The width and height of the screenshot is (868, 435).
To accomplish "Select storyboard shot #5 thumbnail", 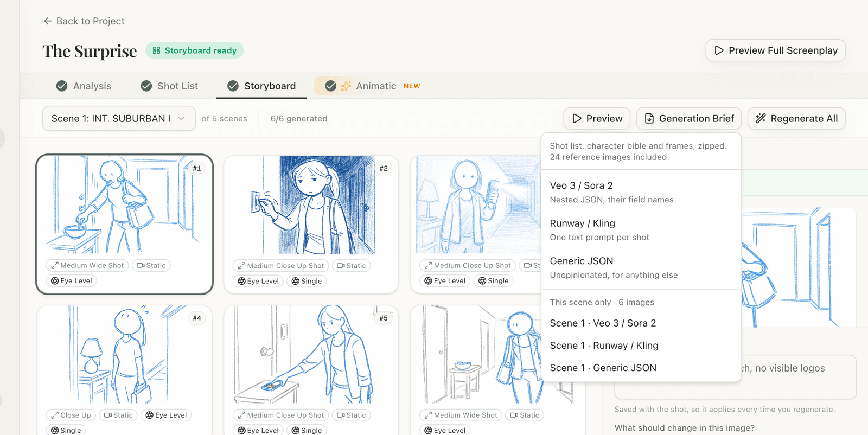I will point(311,354).
